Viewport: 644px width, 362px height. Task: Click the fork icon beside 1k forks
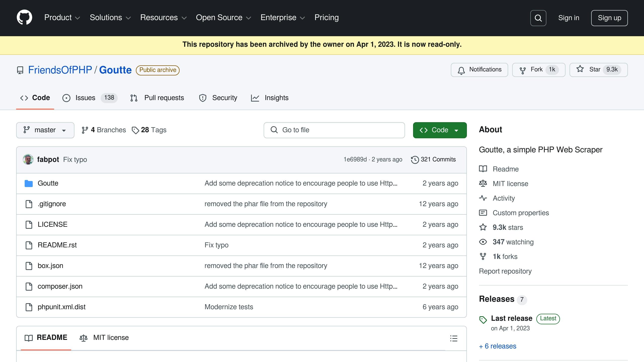click(483, 256)
